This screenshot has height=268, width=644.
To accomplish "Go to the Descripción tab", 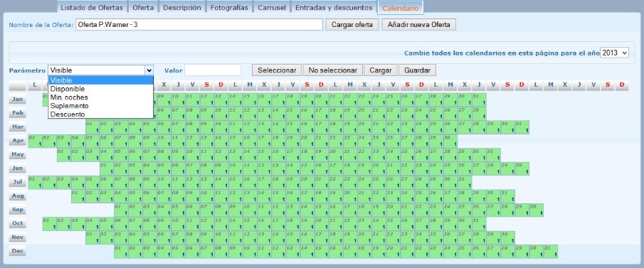I will pos(182,7).
